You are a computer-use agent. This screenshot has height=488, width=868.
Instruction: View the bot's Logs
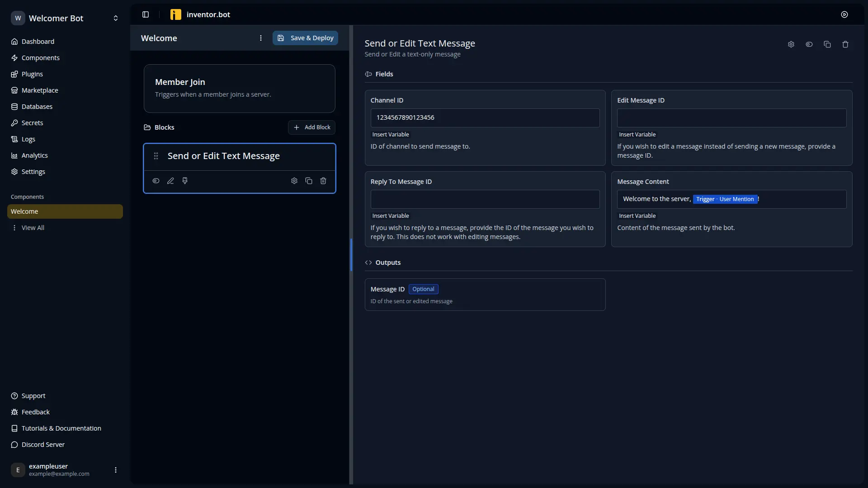(x=28, y=139)
